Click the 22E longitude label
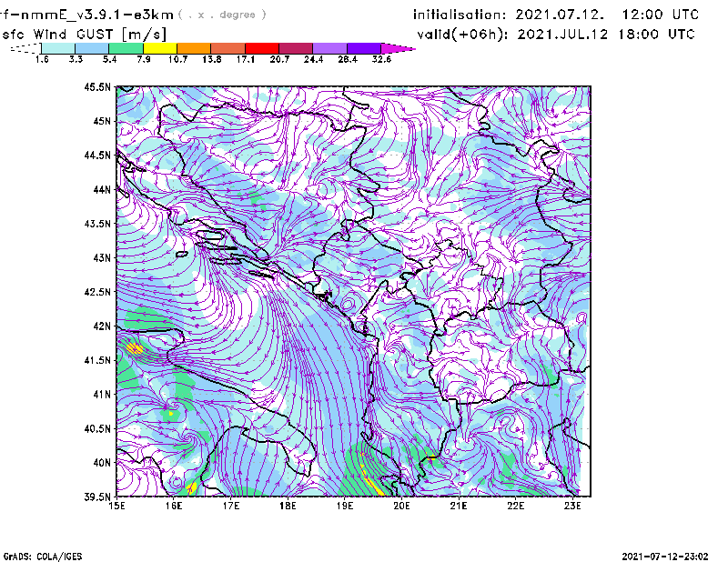The image size is (728, 562). (515, 506)
